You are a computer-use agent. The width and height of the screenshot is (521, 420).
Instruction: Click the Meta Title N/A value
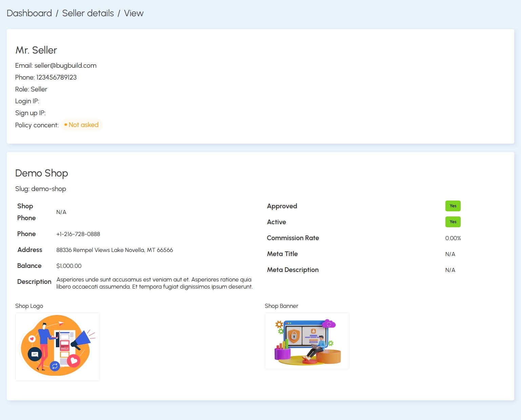[450, 254]
